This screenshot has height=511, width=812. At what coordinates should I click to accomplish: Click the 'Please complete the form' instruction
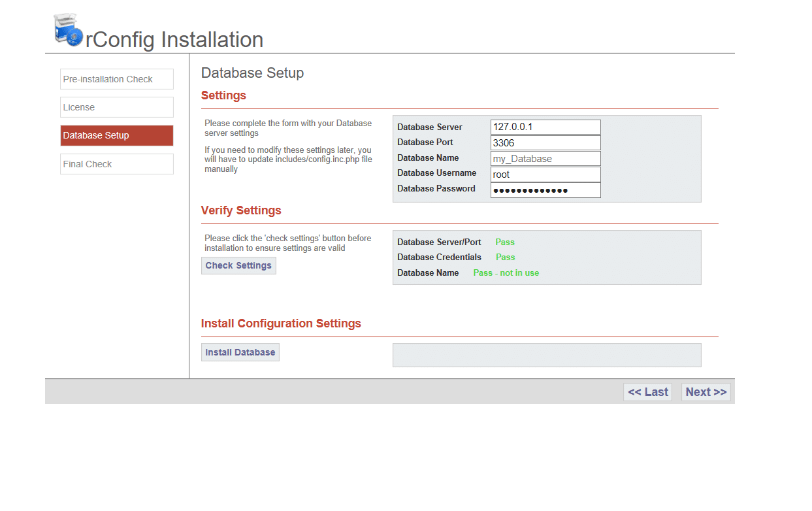[288, 128]
